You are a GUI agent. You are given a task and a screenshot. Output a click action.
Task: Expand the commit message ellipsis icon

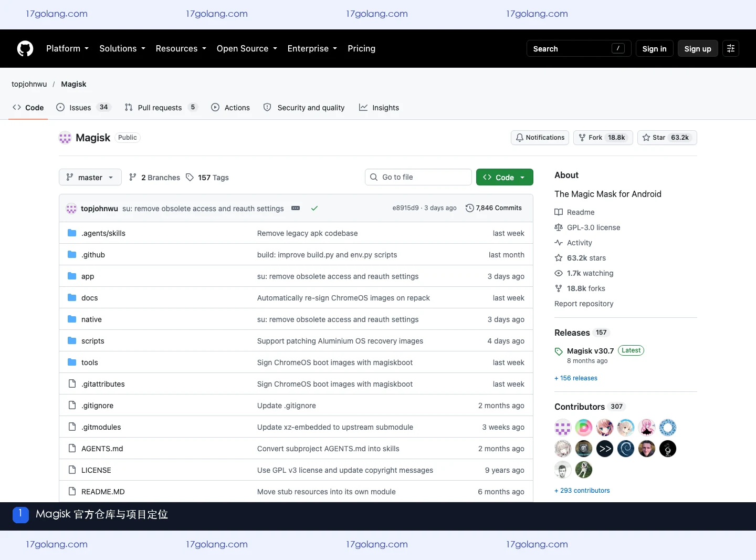pyautogui.click(x=296, y=209)
